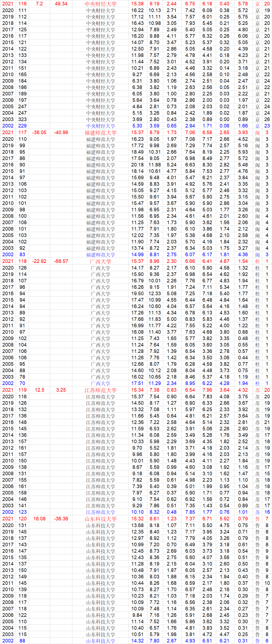Screen dimensions: 272x644
Task: Click blue rank 88 in 山东科技大学 row
Action: [x=22, y=641]
